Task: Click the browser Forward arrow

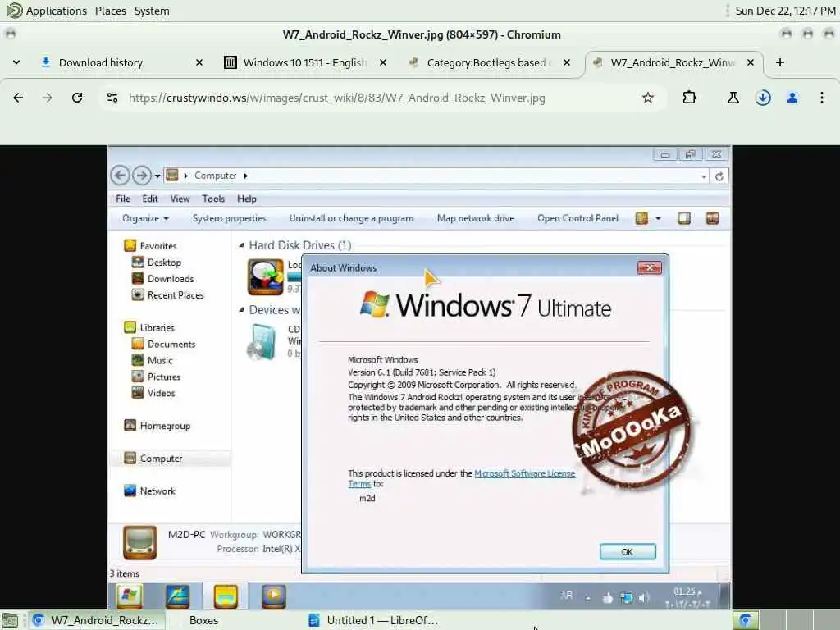Action: (48, 98)
